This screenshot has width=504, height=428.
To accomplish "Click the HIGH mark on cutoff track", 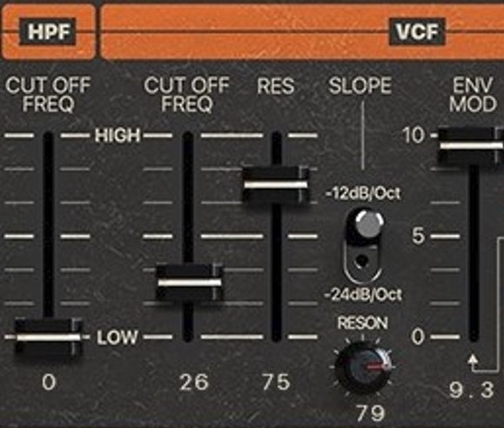I will click(118, 136).
